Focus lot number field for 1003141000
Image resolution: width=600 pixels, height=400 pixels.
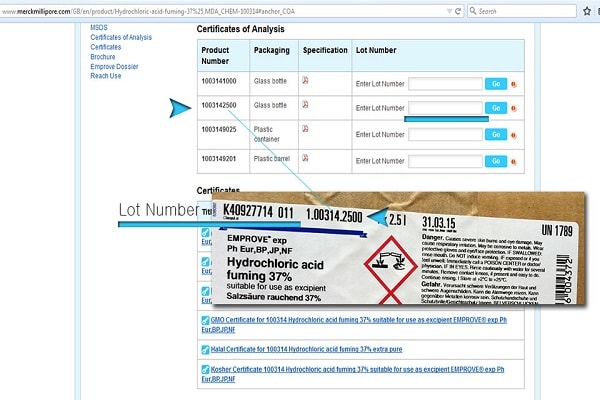coord(445,84)
